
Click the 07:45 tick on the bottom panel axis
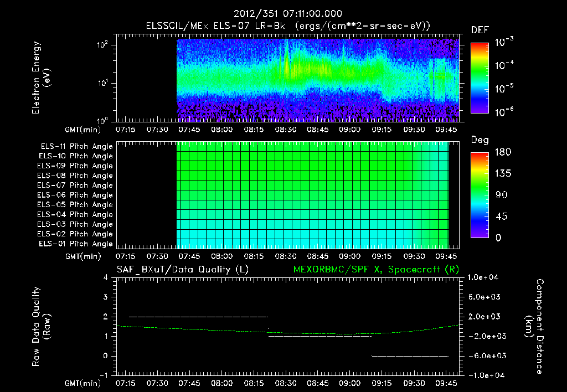(x=189, y=383)
